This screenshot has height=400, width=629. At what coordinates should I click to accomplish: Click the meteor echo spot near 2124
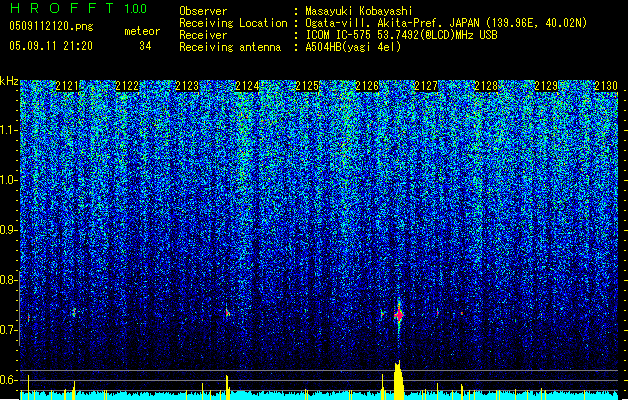point(227,313)
